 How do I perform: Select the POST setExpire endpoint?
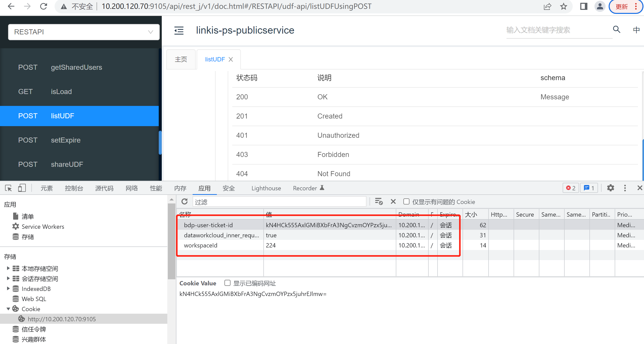click(65, 140)
